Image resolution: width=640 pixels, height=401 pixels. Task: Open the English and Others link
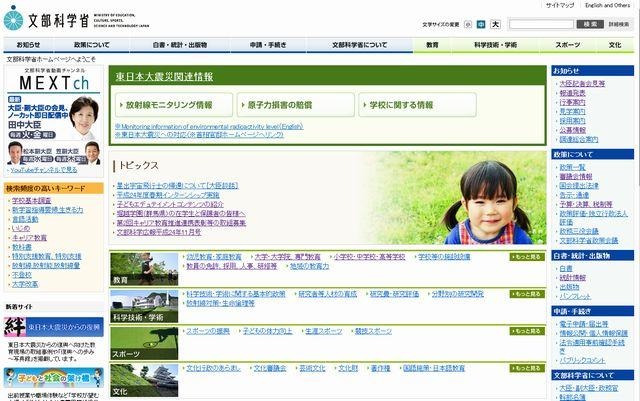(x=607, y=5)
